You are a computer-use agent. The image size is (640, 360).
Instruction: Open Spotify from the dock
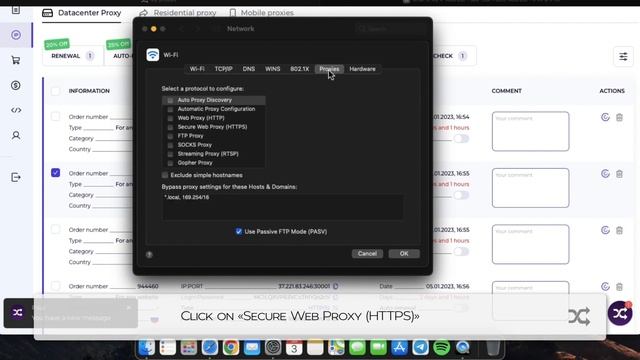[442, 347]
